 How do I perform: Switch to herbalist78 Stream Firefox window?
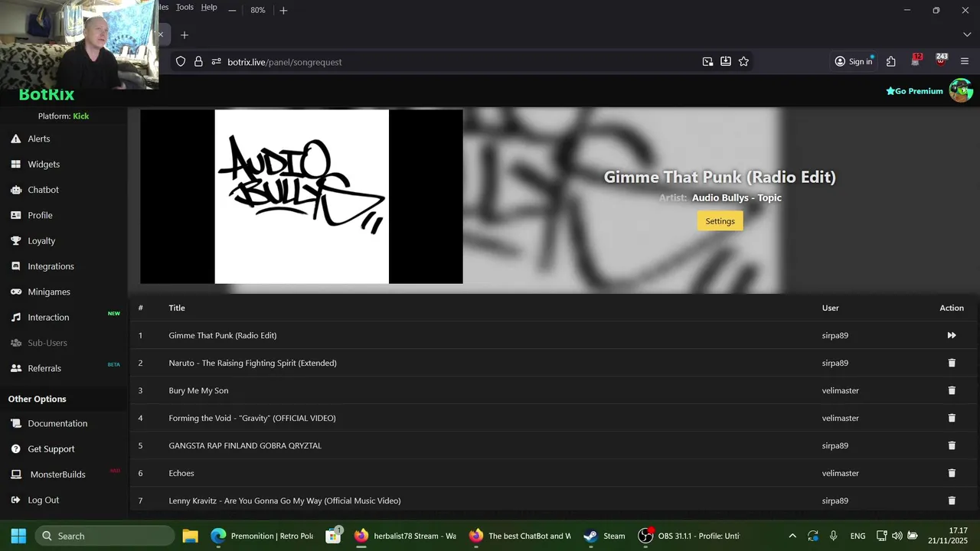coord(406,536)
